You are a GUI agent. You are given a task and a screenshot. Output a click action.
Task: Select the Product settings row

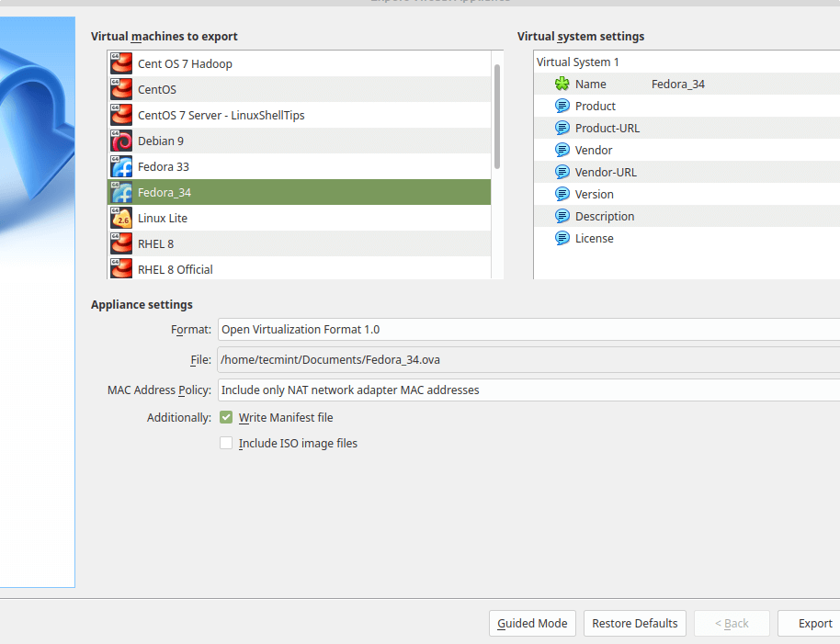(x=687, y=106)
